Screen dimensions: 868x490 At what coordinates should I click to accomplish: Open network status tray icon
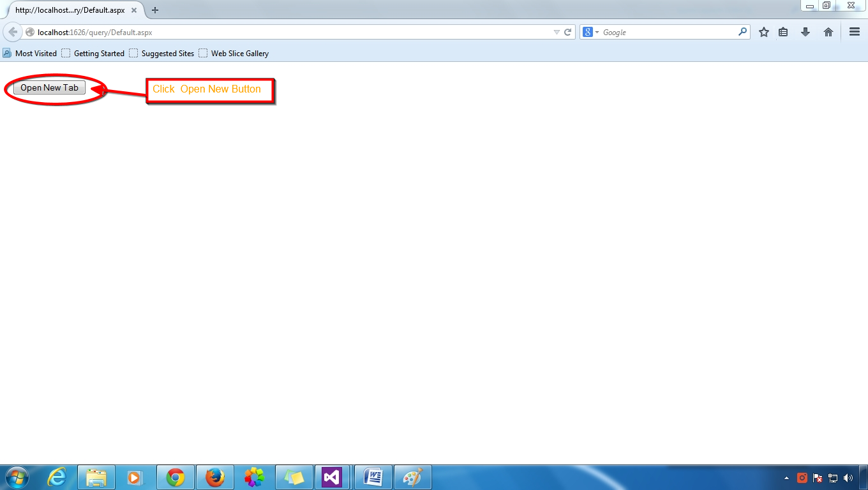(x=833, y=478)
